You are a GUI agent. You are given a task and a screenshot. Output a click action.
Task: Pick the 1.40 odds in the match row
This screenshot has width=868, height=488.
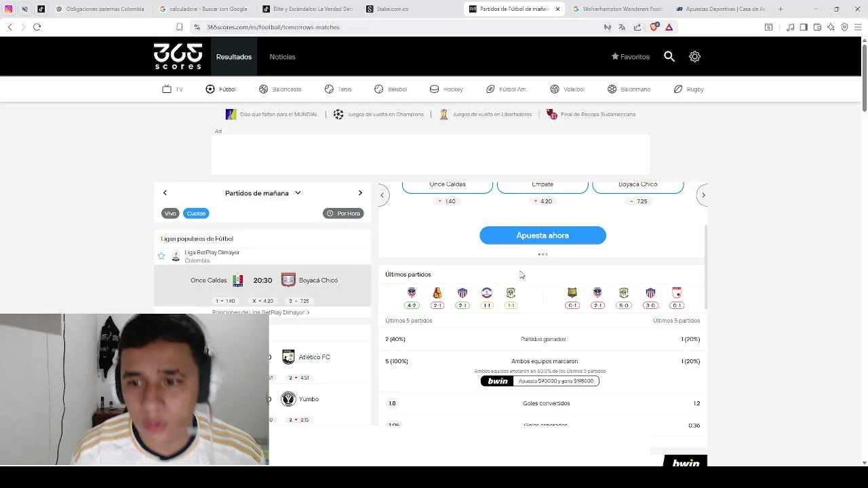pos(225,301)
